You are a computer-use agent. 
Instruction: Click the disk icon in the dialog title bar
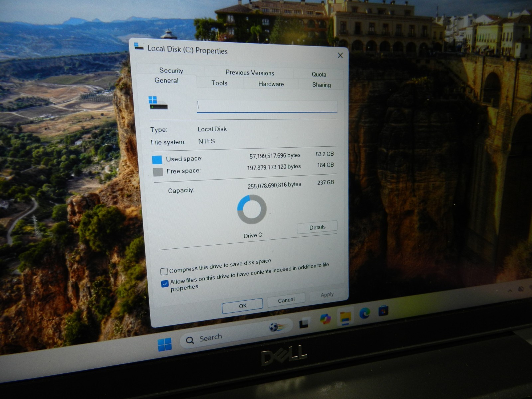138,46
